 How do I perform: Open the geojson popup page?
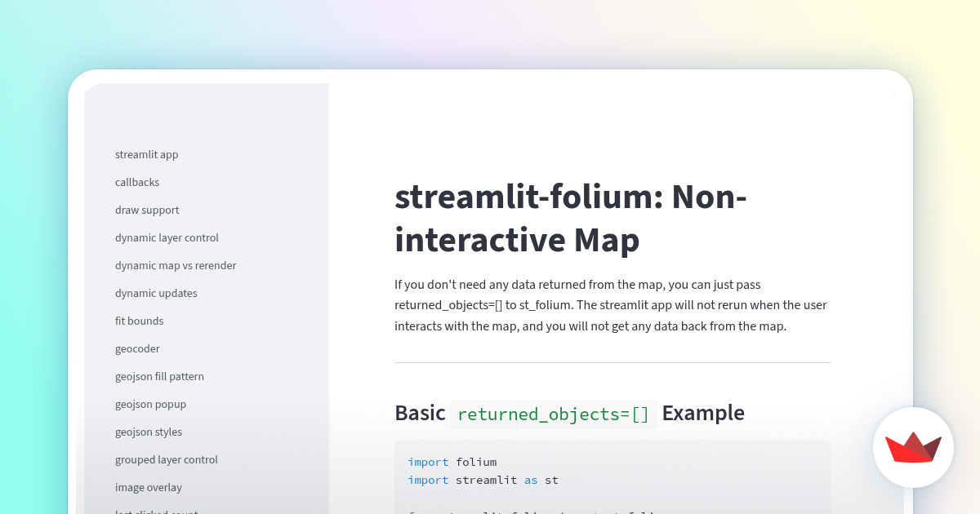tap(150, 404)
